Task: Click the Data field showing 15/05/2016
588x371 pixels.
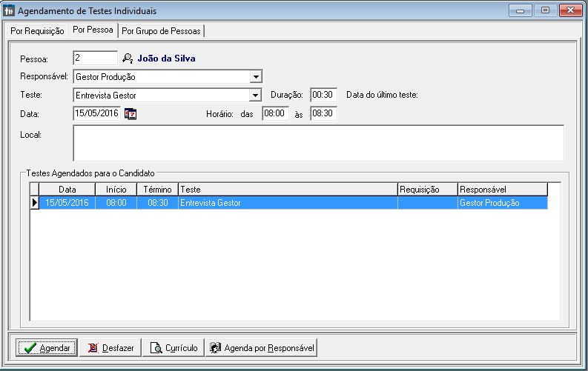Action: [x=96, y=113]
